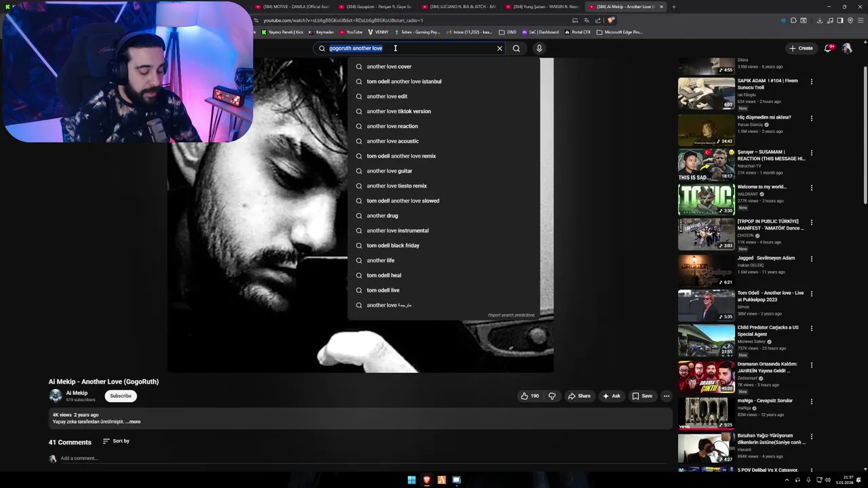Switch to Gazapizm - Perişan browser tab
This screenshot has height=488, width=868.
point(375,7)
